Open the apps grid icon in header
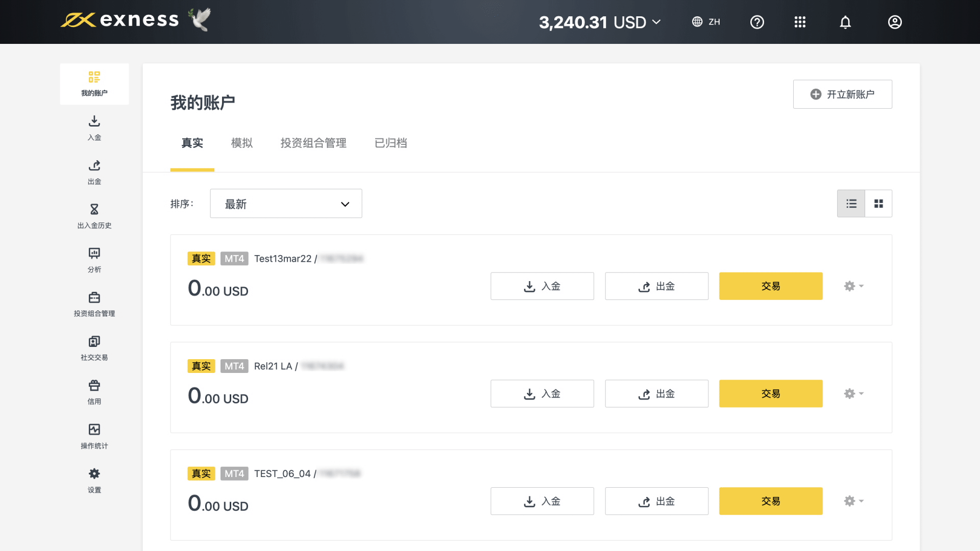This screenshot has width=980, height=551. (x=800, y=22)
